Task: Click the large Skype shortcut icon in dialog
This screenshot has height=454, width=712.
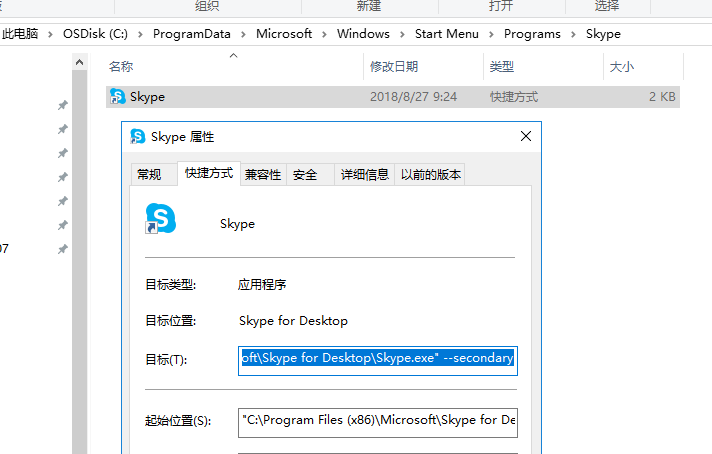Action: tap(160, 218)
